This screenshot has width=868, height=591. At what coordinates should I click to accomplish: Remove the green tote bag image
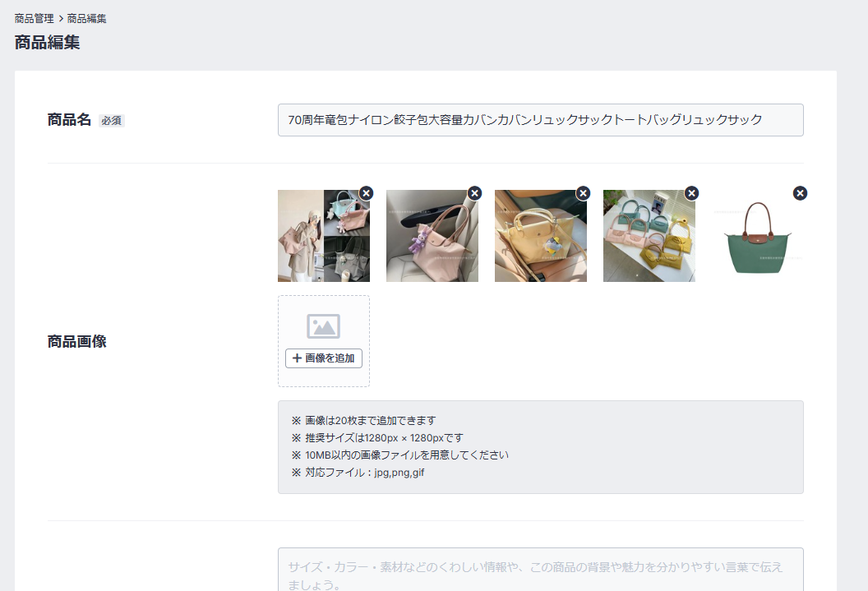point(800,193)
